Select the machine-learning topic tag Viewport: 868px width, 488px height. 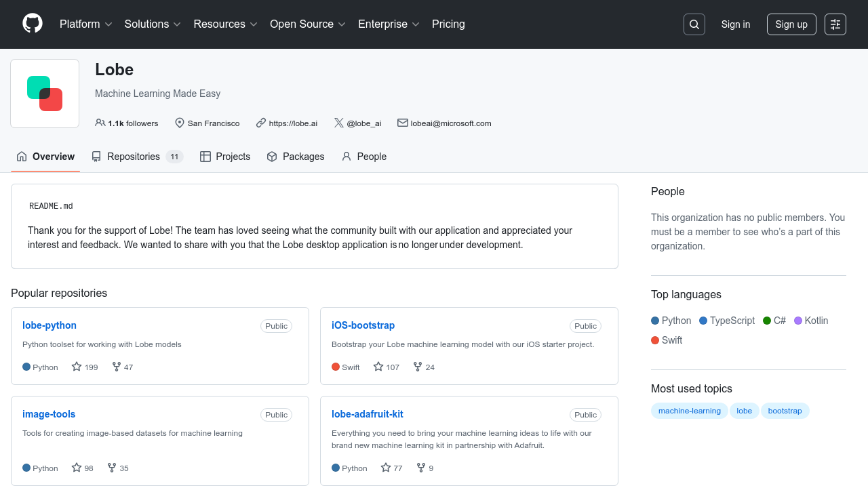[x=689, y=411]
